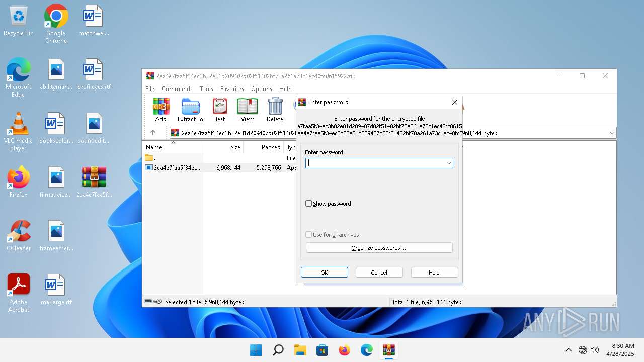Viewport: 644px width, 362px height.
Task: Click WinRAR icon in taskbar
Action: click(x=388, y=350)
